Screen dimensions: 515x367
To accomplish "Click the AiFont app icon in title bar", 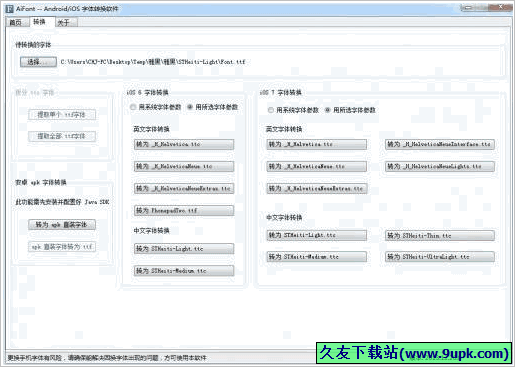I will click(10, 9).
